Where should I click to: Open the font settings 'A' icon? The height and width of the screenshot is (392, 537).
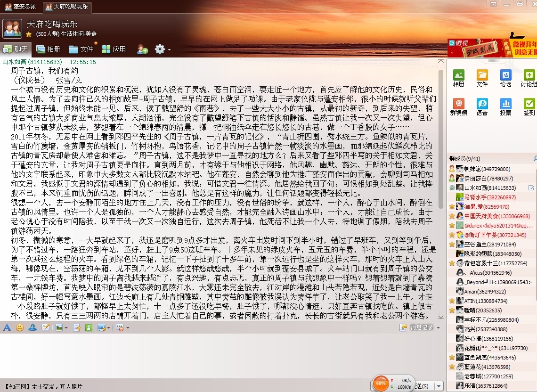(x=7, y=327)
